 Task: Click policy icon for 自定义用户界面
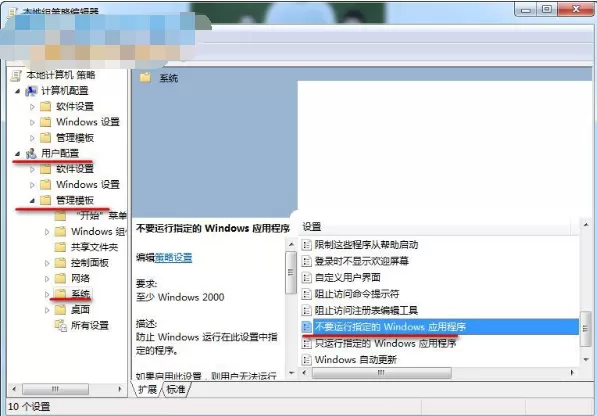[306, 277]
